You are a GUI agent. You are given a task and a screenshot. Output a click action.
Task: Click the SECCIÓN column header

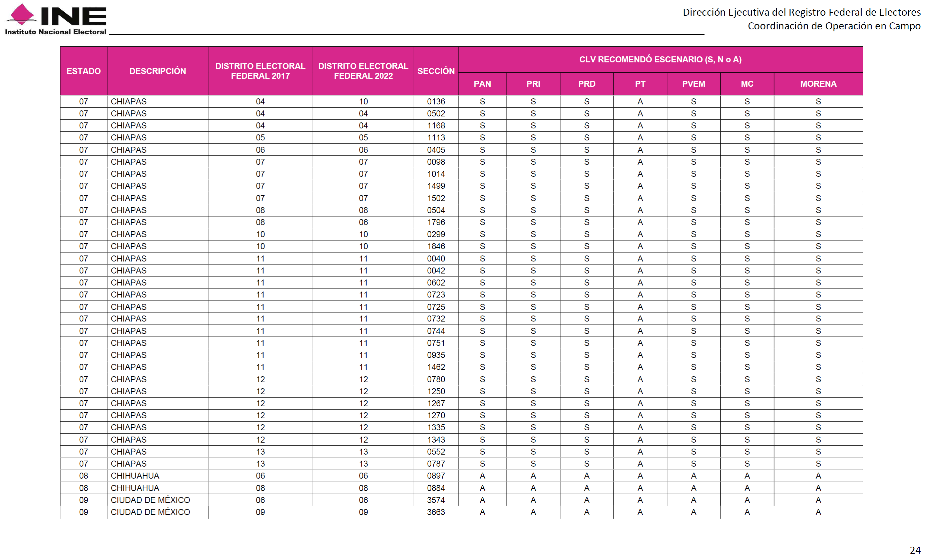[436, 71]
